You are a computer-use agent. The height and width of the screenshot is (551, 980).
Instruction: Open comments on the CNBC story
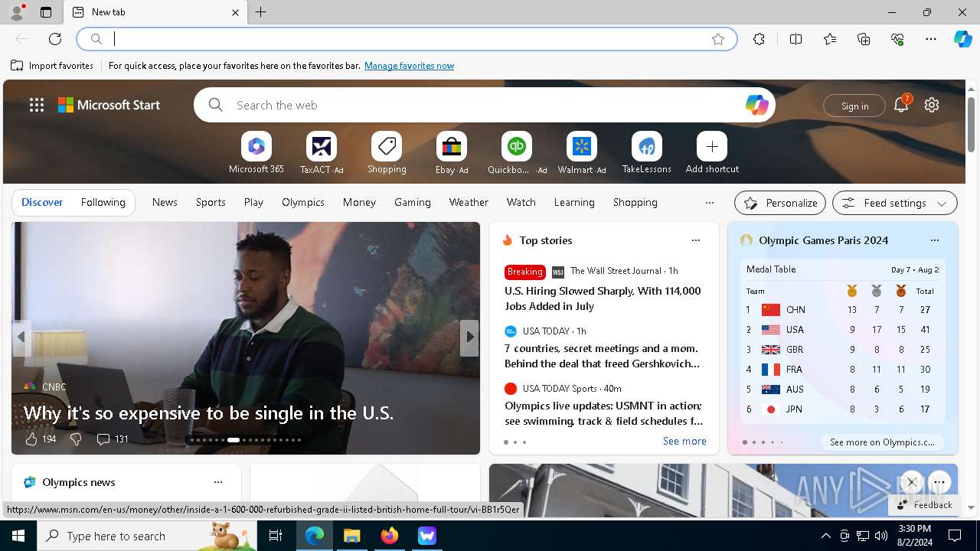[x=112, y=439]
